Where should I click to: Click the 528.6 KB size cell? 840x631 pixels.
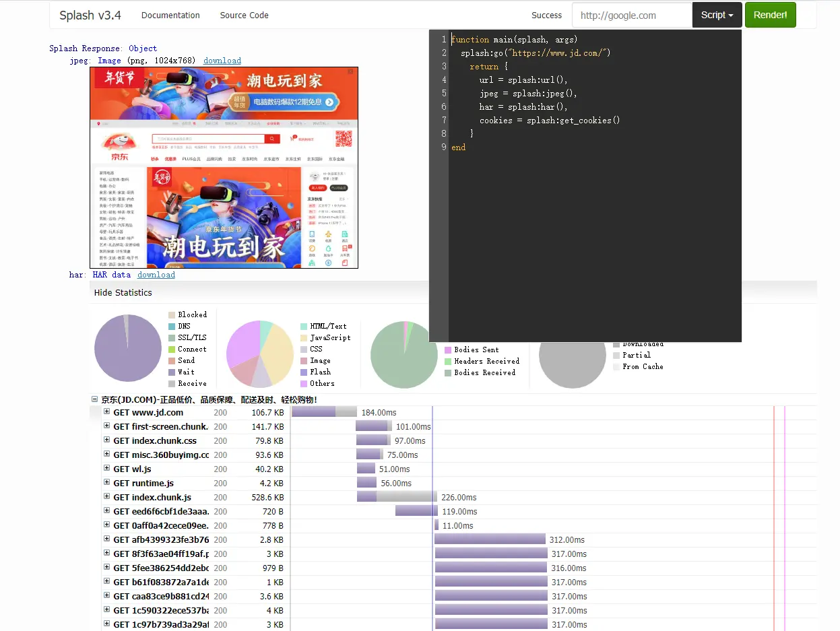pos(267,497)
